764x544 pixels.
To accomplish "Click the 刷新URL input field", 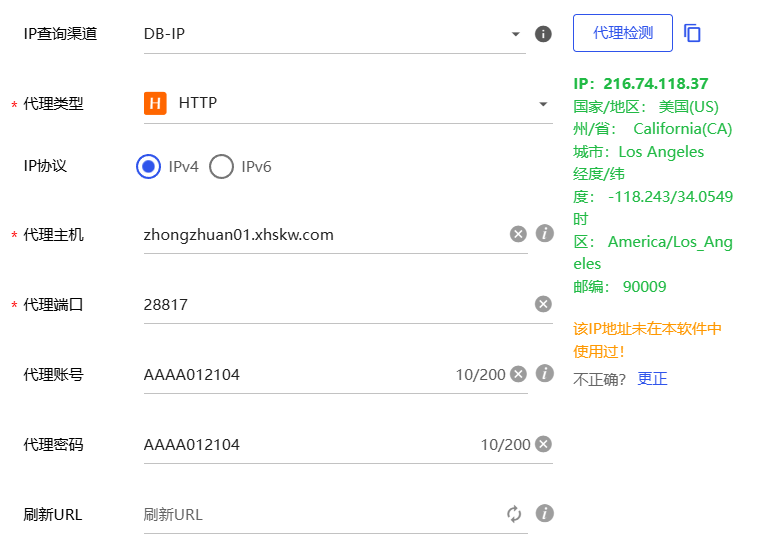I will click(320, 515).
